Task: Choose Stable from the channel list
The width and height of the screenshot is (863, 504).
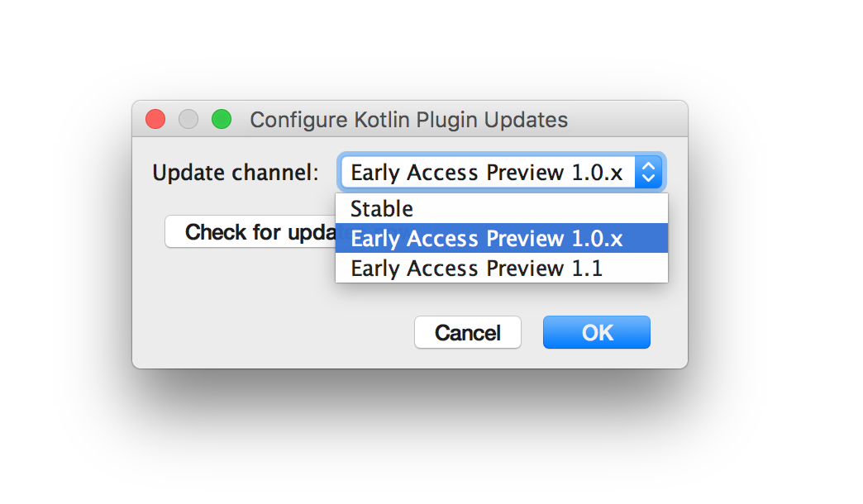Action: click(x=502, y=208)
